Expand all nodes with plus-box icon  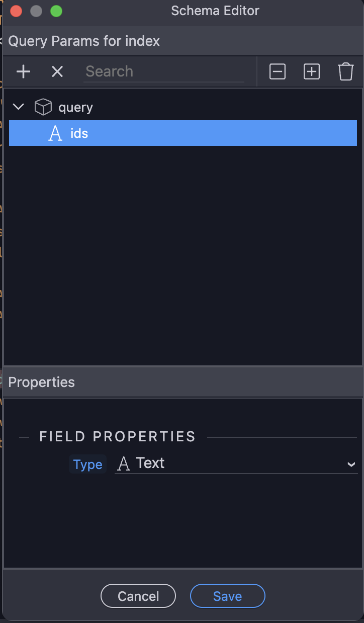coord(312,72)
